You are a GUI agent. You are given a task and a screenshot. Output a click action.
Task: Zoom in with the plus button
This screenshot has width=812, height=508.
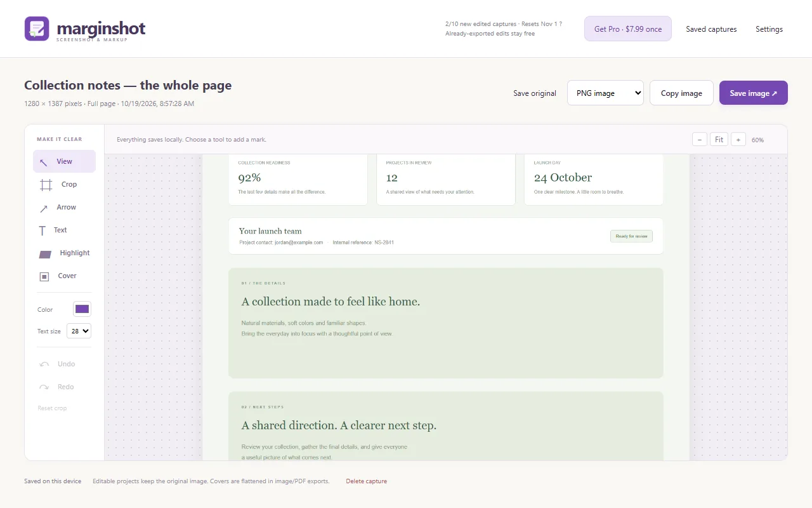pyautogui.click(x=738, y=140)
